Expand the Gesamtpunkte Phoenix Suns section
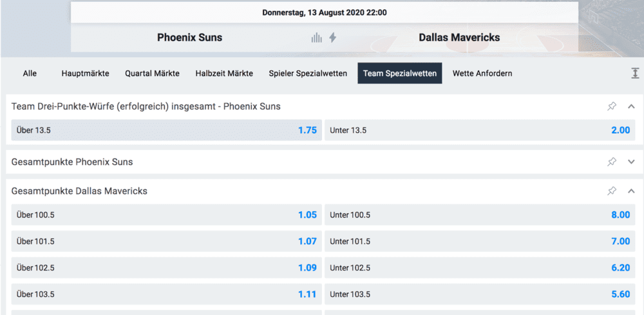 (x=632, y=162)
